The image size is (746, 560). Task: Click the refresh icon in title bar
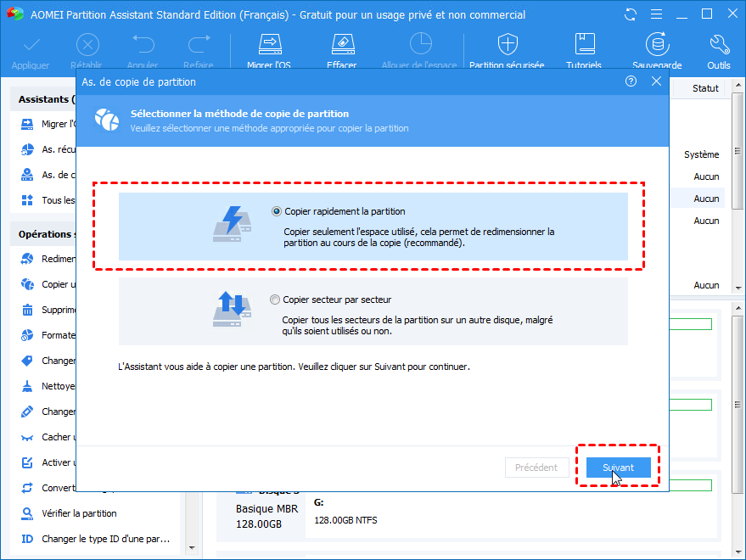pyautogui.click(x=631, y=14)
